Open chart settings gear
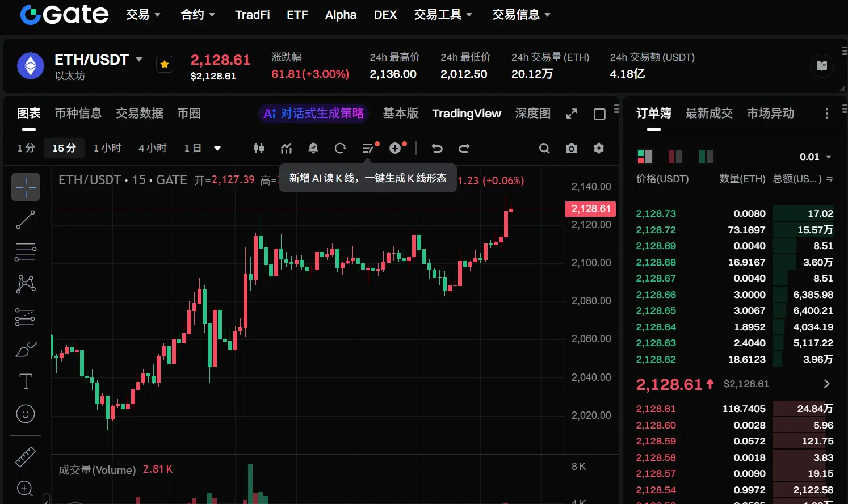This screenshot has width=848, height=504. coord(599,148)
